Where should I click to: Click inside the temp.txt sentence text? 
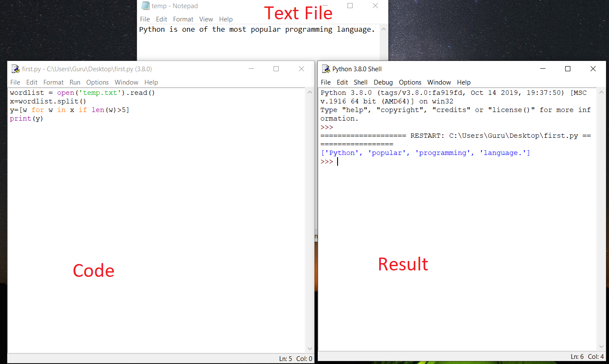257,29
